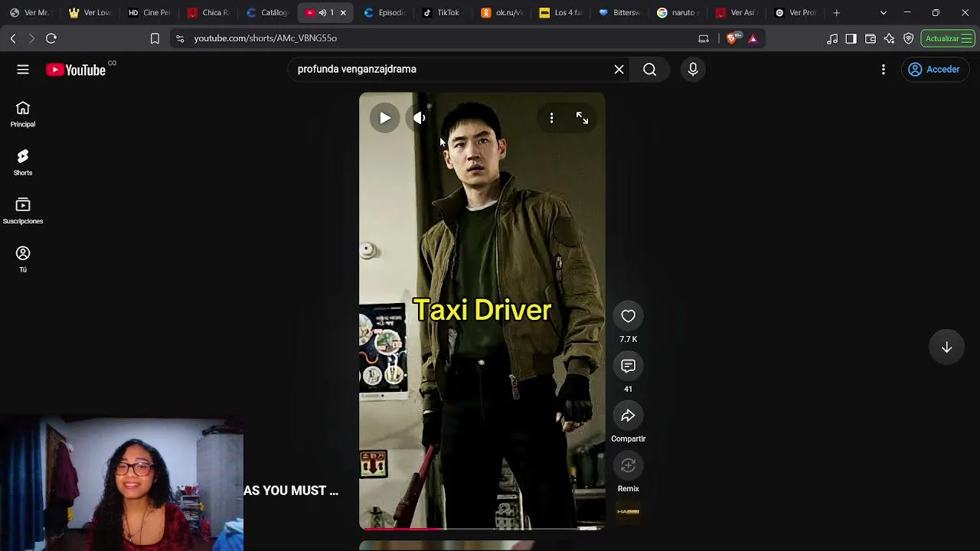Mute the short's volume
980x551 pixels.
(x=420, y=118)
